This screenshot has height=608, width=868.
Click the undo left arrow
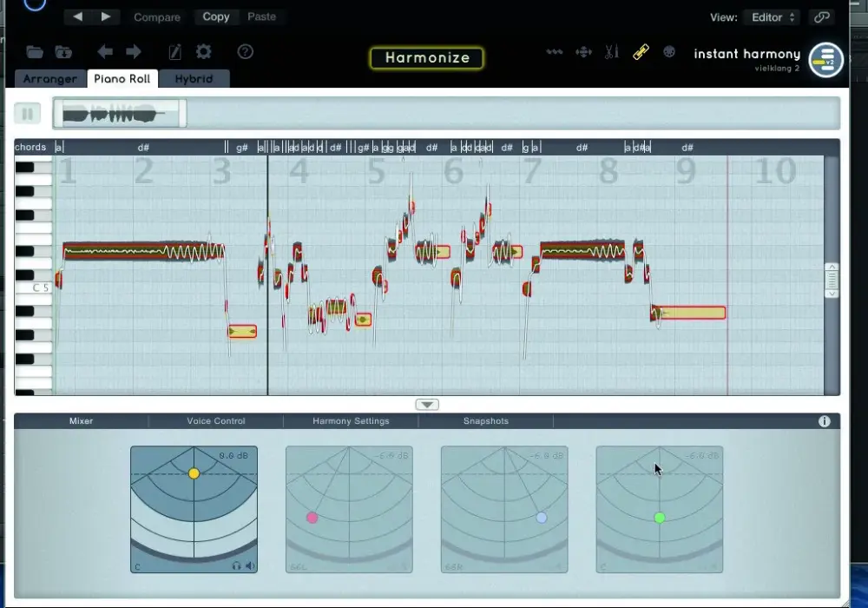point(105,52)
